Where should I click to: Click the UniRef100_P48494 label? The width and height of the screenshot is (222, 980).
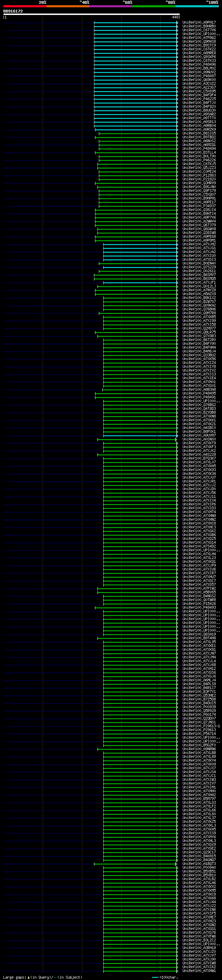point(199,149)
